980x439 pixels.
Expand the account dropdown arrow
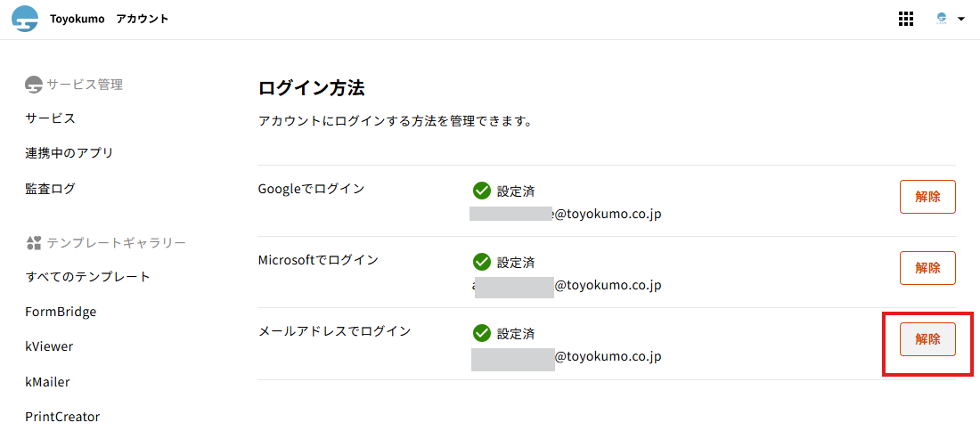point(961,19)
